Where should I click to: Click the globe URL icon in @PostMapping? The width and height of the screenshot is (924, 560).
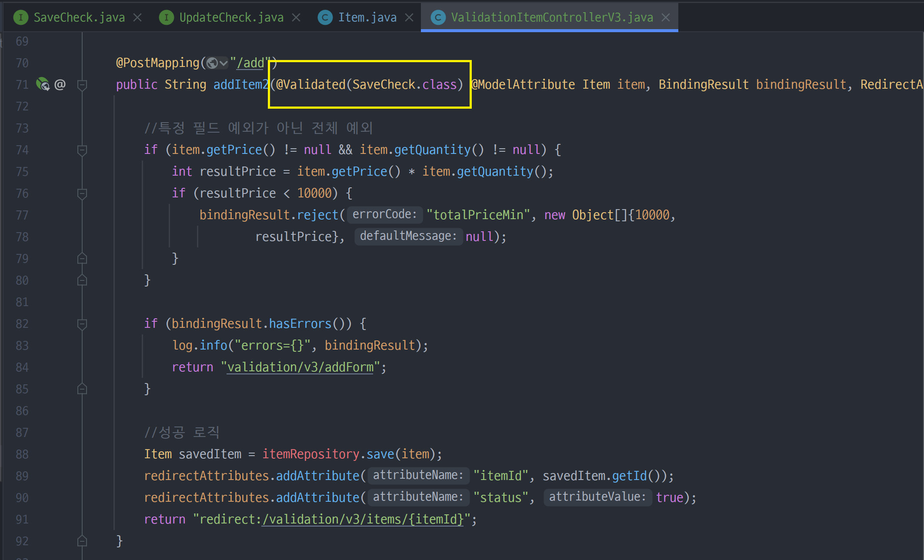tap(212, 63)
